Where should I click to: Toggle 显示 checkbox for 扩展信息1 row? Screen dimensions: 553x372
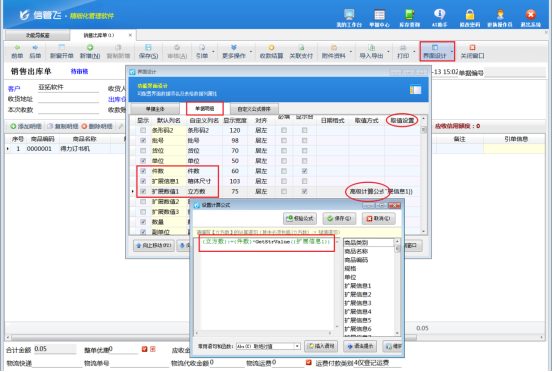pyautogui.click(x=143, y=181)
